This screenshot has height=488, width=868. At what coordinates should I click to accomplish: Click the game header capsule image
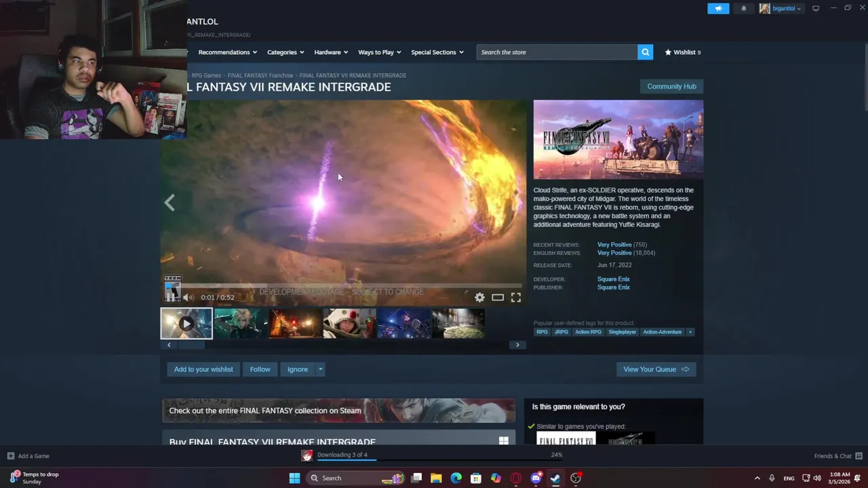(618, 140)
